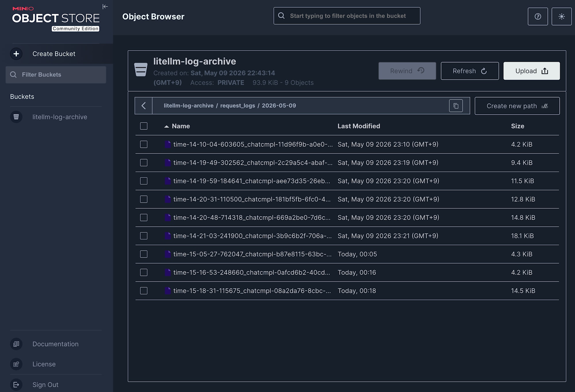Click the file icon for time-15-05-27-762047 object
The image size is (575, 392).
click(168, 254)
